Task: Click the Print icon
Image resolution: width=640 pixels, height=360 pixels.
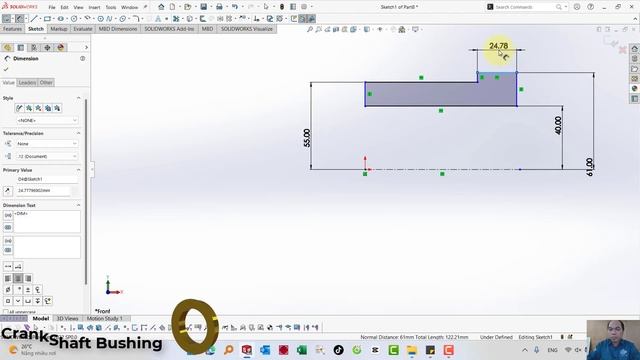Action: 219,7
